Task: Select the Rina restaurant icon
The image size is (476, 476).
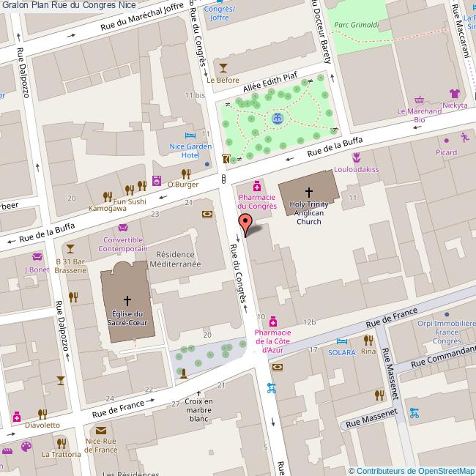Action: pyautogui.click(x=368, y=340)
